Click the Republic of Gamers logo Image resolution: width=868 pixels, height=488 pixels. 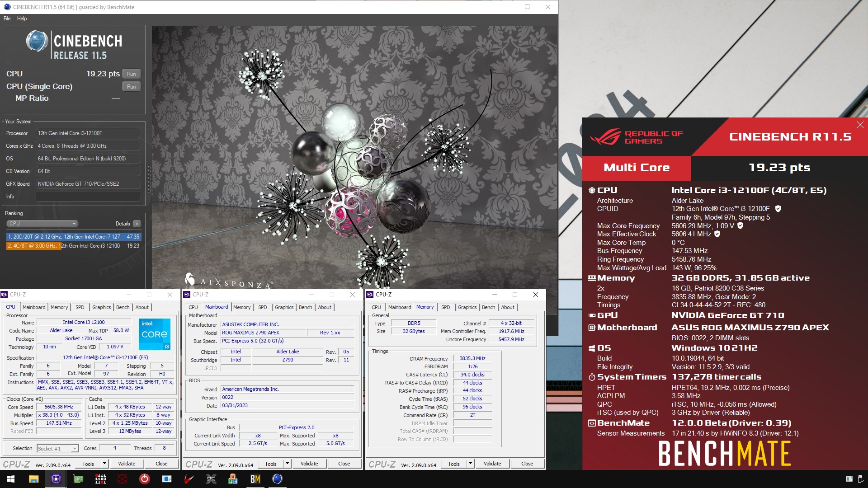pos(637,137)
